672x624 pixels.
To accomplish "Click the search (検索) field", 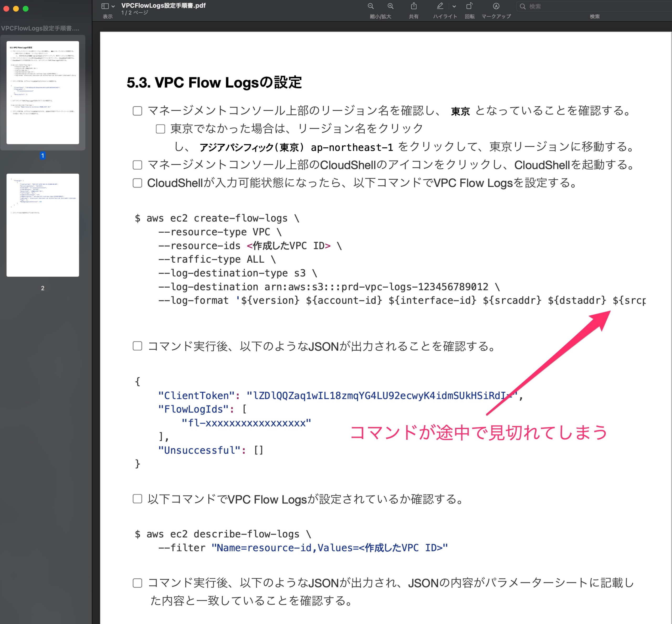I will tap(594, 6).
